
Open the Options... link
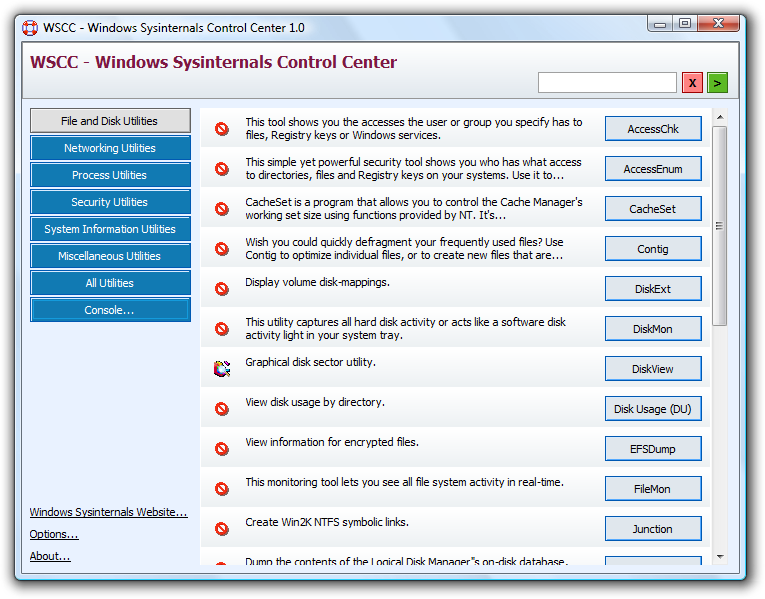pos(54,534)
